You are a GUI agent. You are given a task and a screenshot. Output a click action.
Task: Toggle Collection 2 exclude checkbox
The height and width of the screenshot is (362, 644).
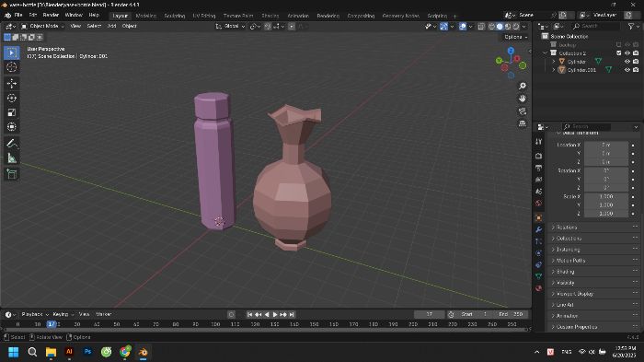pyautogui.click(x=619, y=53)
